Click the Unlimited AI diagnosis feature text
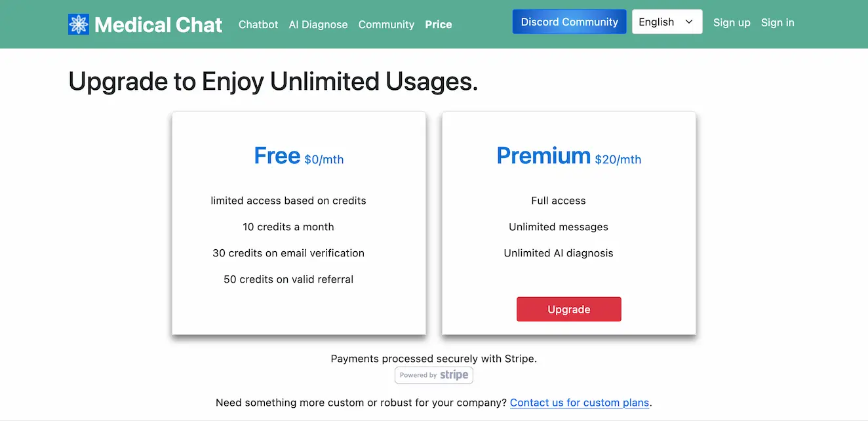 (559, 253)
